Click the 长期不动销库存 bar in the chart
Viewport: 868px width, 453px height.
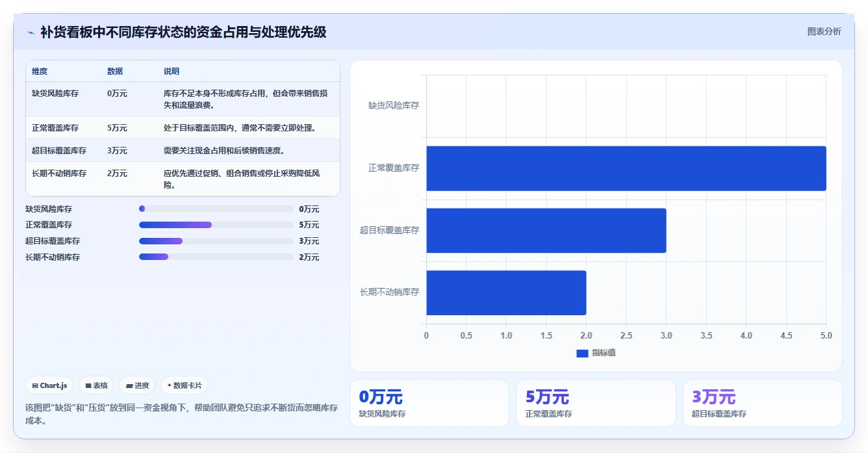point(506,292)
